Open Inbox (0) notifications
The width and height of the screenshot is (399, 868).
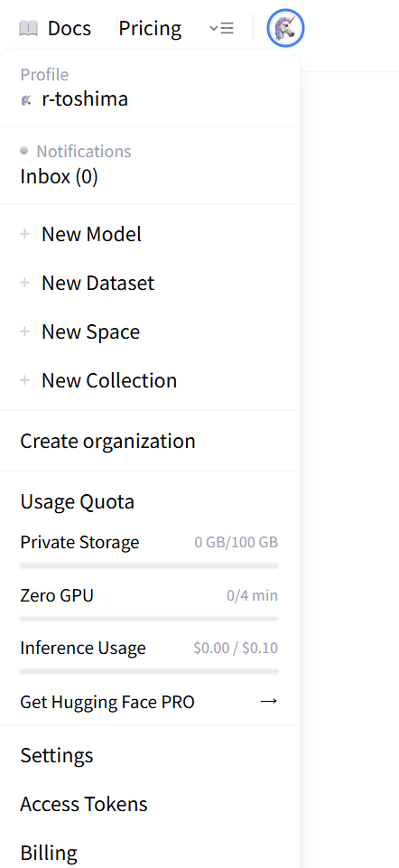(x=60, y=177)
